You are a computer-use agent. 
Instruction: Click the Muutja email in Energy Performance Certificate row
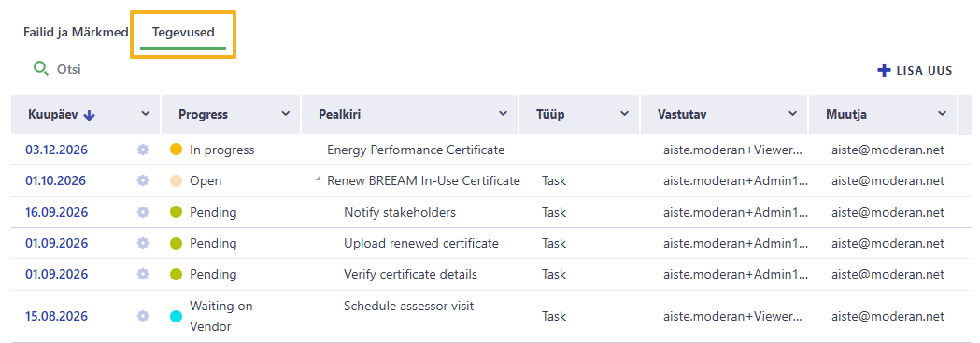(888, 150)
